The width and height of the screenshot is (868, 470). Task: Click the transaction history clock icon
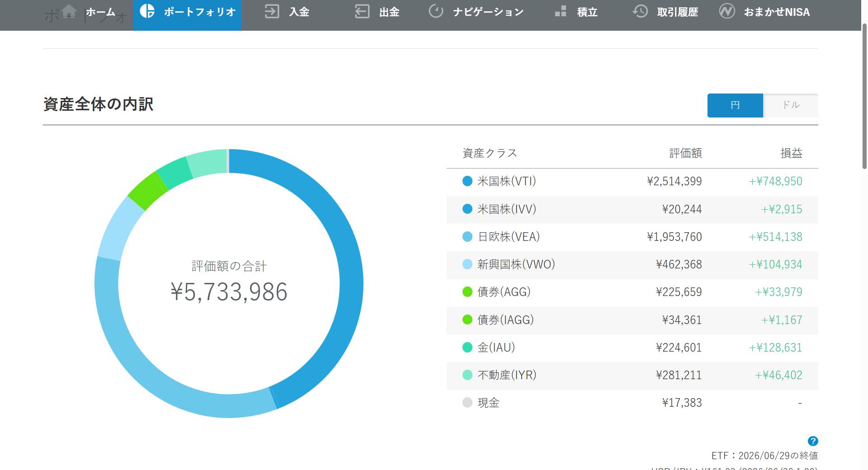tap(640, 11)
